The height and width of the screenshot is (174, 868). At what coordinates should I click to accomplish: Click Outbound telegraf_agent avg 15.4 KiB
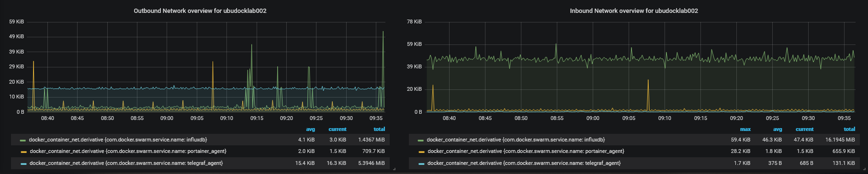coord(305,163)
